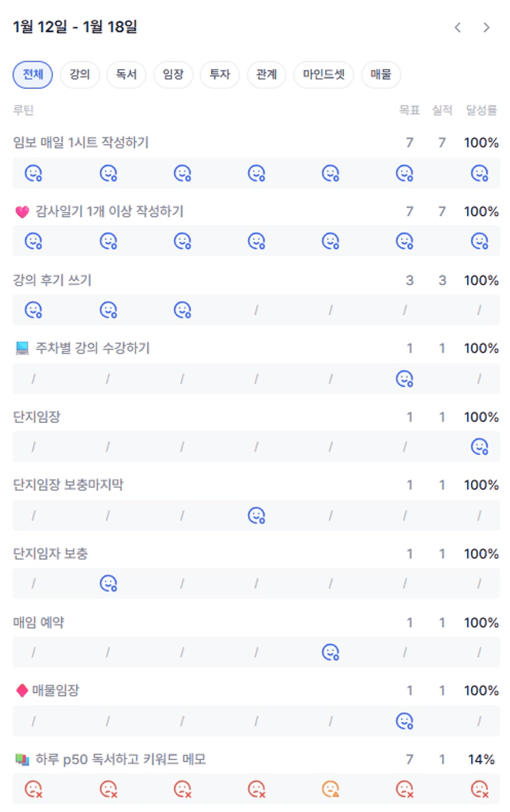510x812 pixels.
Task: Click the pink diamond icon beside 매물임장
Action: click(22, 691)
